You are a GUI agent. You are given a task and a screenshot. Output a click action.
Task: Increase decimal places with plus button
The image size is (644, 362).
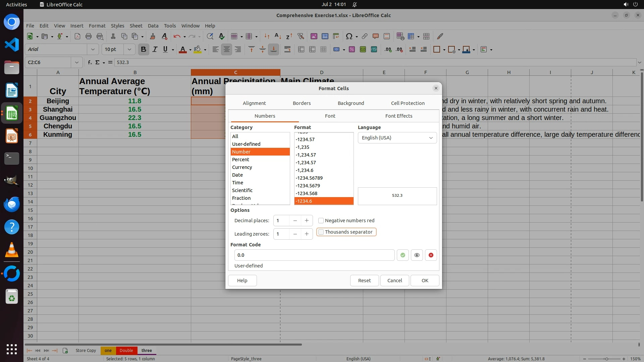click(307, 221)
